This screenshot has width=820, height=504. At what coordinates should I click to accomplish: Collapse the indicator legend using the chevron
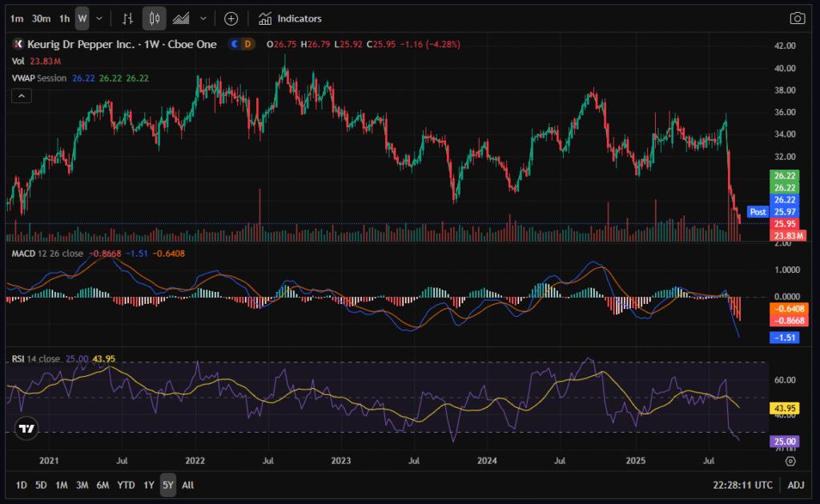coord(22,96)
